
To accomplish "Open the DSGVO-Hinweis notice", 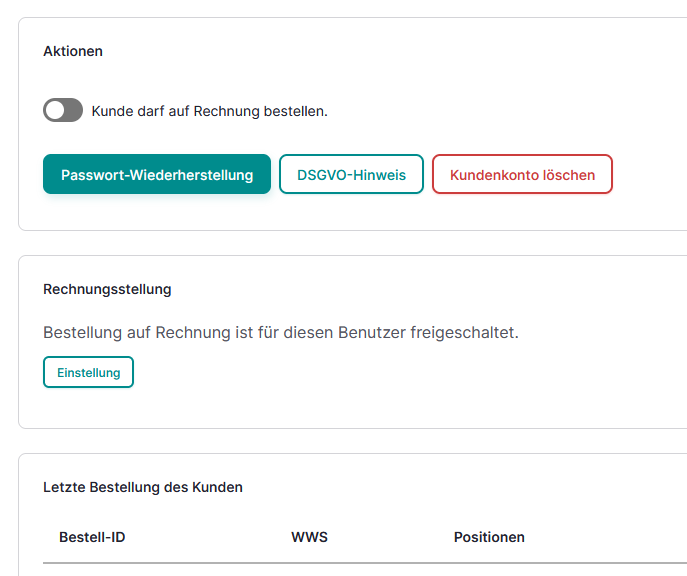I will pyautogui.click(x=351, y=174).
